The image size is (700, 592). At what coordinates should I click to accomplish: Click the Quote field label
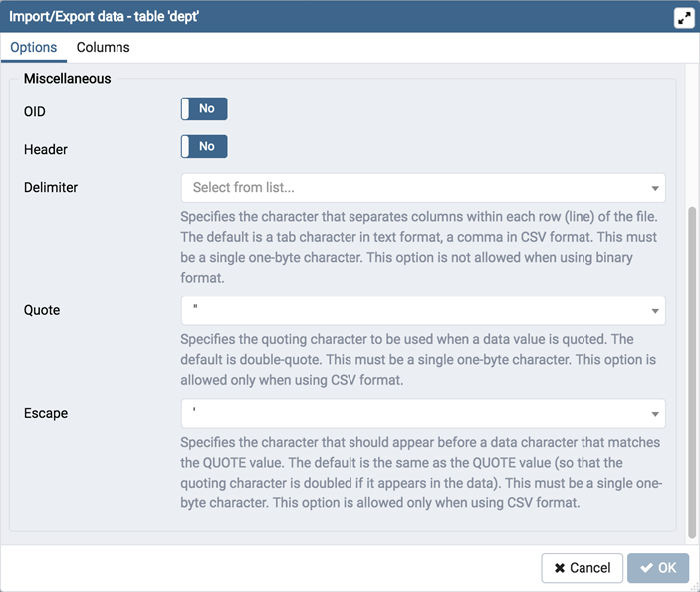42,310
